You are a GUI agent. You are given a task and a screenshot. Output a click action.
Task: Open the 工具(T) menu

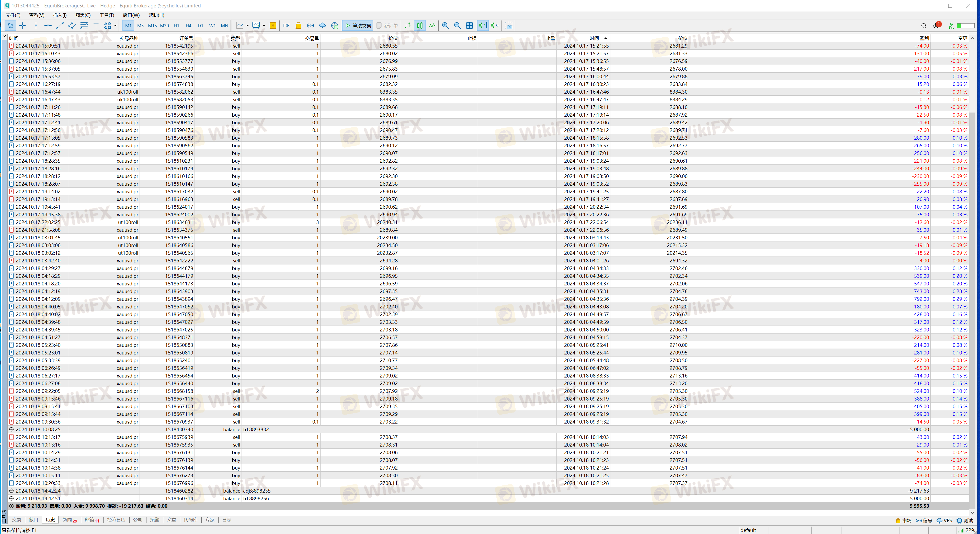pos(107,15)
